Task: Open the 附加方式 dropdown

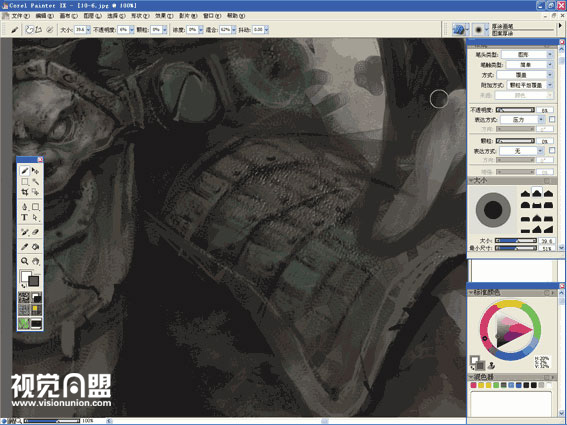Action: (x=530, y=85)
